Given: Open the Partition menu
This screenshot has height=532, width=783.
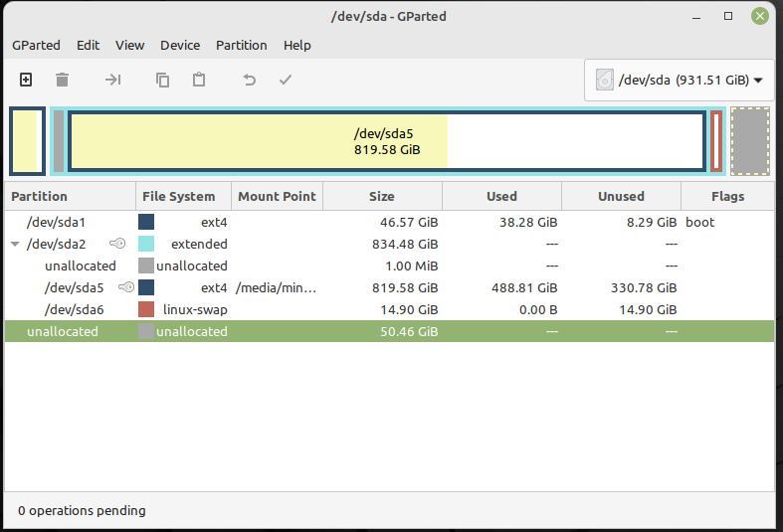Looking at the screenshot, I should pos(241,46).
